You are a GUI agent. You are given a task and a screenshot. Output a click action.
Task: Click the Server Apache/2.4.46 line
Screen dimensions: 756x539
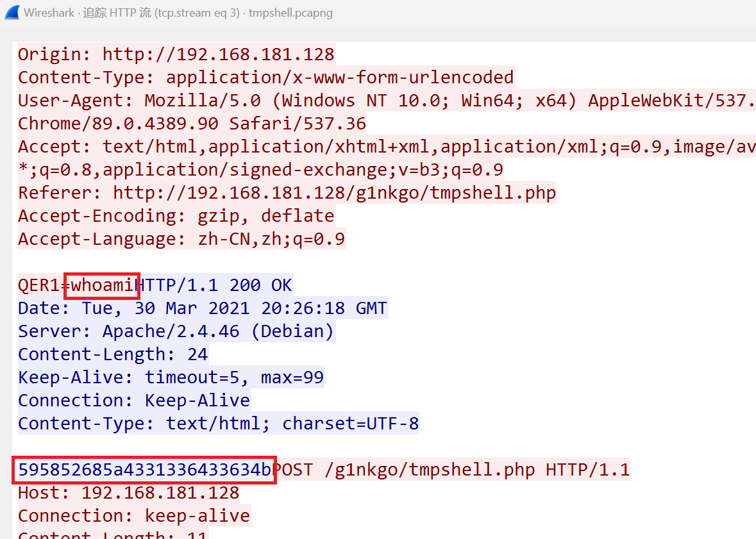click(176, 332)
